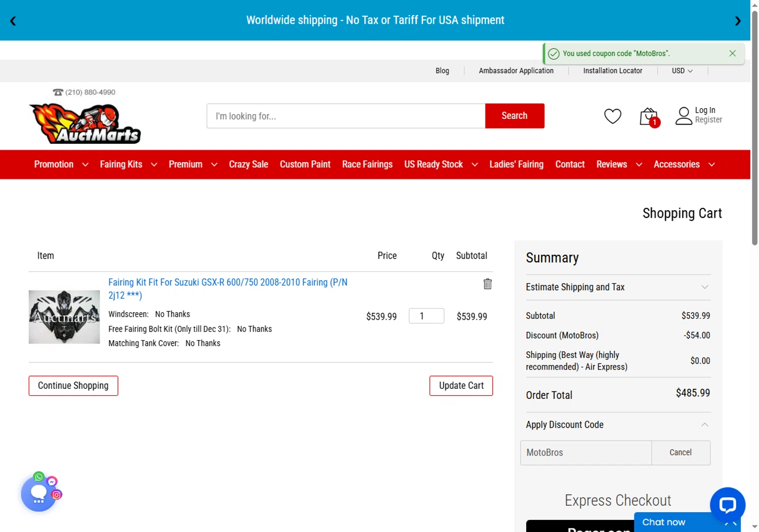
Task: Click the red Search button
Action: click(x=515, y=116)
